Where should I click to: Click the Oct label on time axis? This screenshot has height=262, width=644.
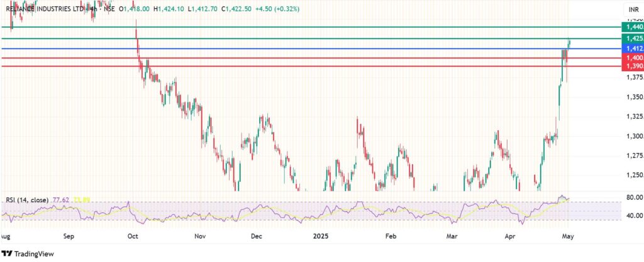click(133, 237)
